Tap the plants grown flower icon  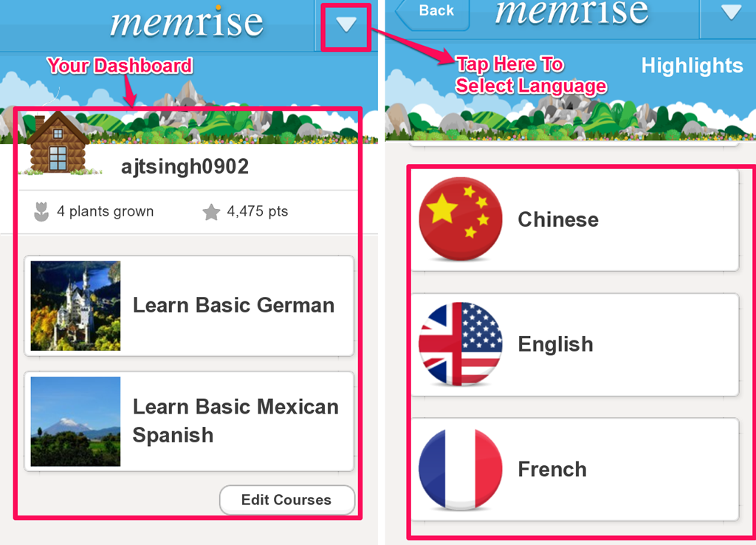(x=41, y=212)
